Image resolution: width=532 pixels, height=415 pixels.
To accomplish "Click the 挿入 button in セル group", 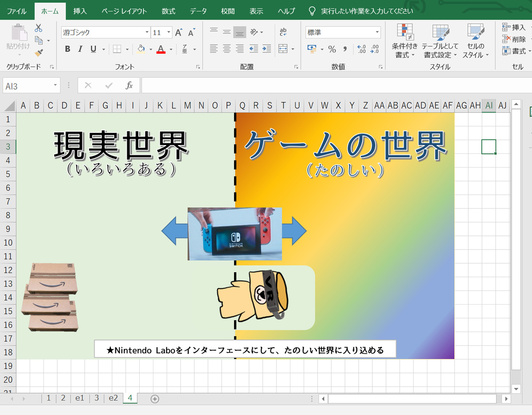I will [x=514, y=27].
